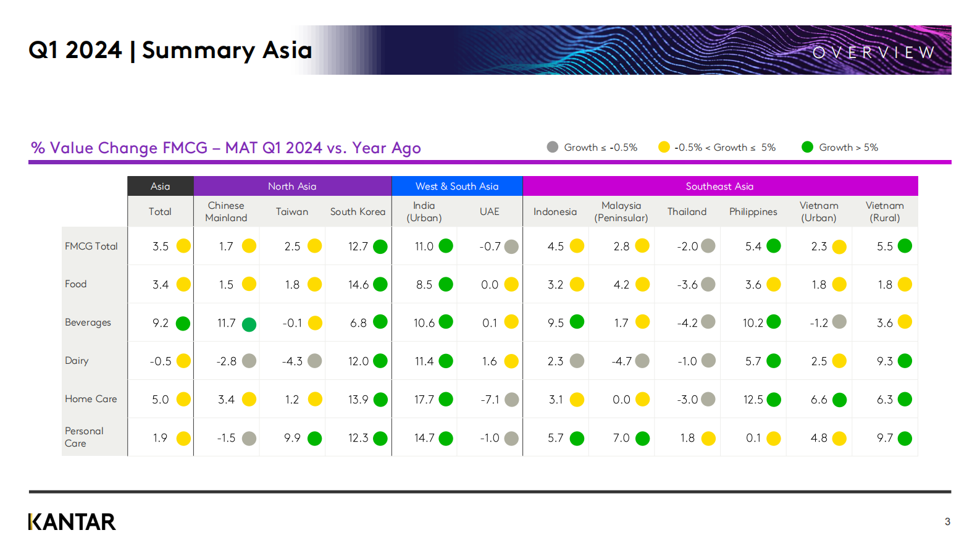Click the Malaysia (Peninsular) column heading
This screenshot has height=551, width=980.
coord(621,211)
